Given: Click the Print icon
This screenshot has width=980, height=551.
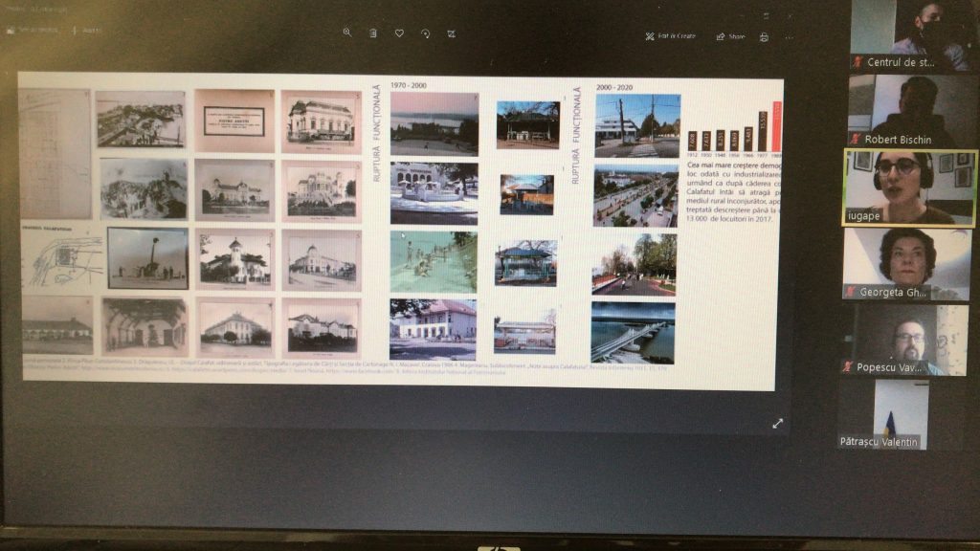Looking at the screenshot, I should pyautogui.click(x=764, y=37).
